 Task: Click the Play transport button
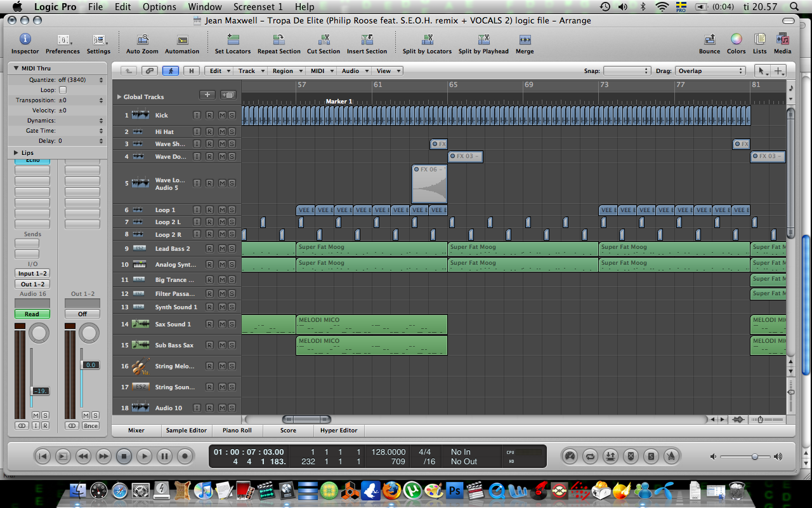click(144, 456)
